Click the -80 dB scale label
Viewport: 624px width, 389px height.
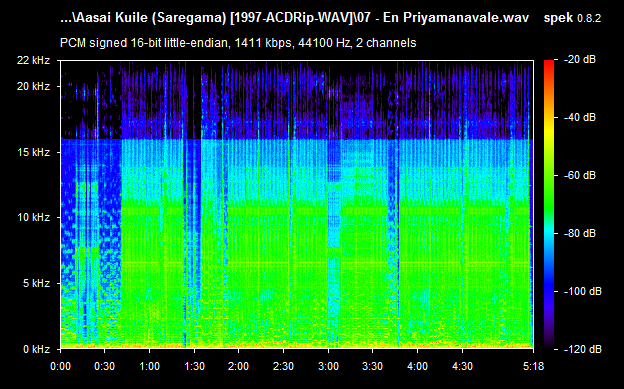click(579, 233)
